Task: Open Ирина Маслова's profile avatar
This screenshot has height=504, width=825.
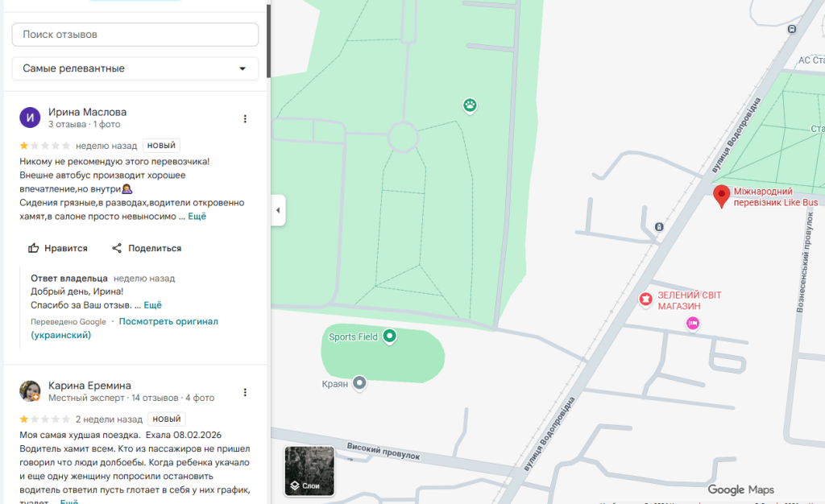Action: [x=30, y=118]
